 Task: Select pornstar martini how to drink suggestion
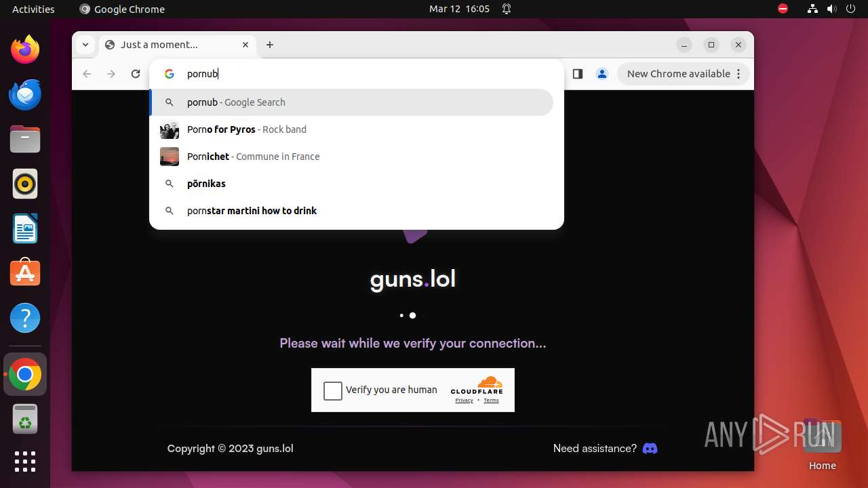click(x=351, y=211)
